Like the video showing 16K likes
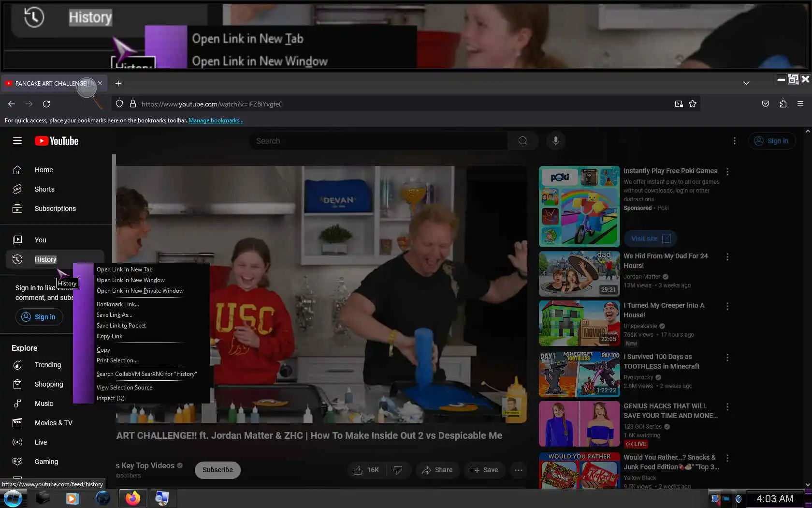 [366, 470]
